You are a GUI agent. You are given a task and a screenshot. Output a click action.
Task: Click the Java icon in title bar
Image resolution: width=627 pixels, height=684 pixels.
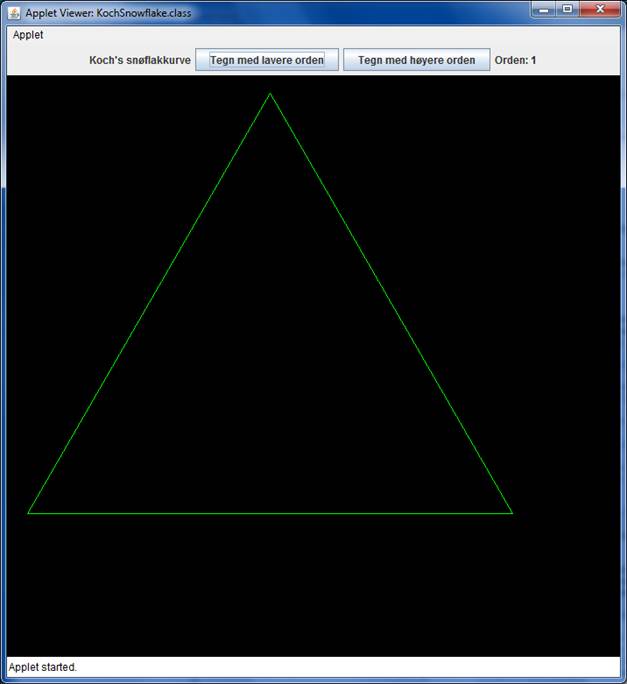[14, 13]
